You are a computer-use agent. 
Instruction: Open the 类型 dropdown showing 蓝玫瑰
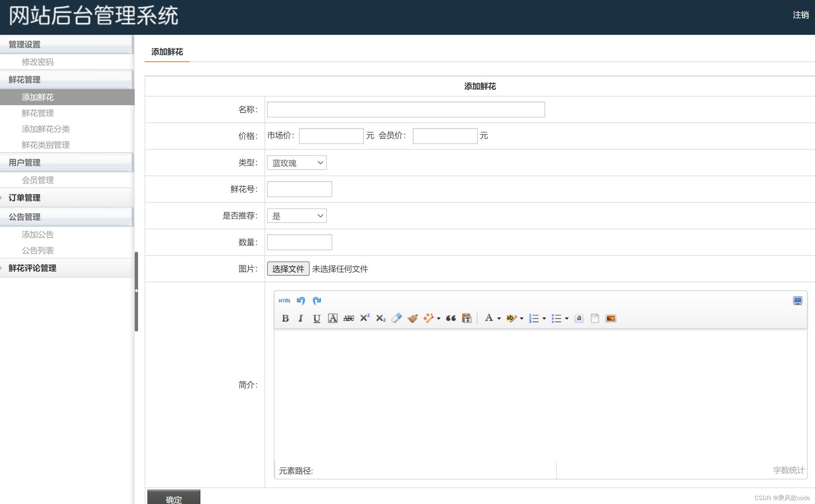pos(296,163)
